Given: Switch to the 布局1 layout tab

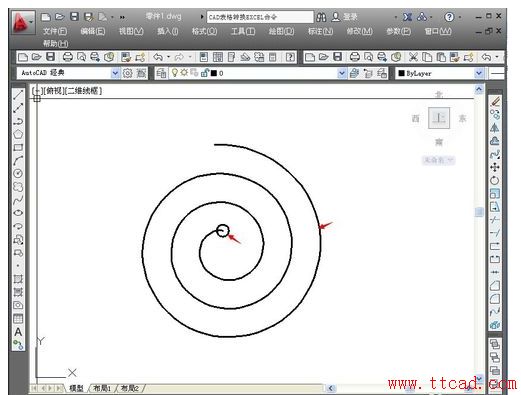Looking at the screenshot, I should click(102, 388).
